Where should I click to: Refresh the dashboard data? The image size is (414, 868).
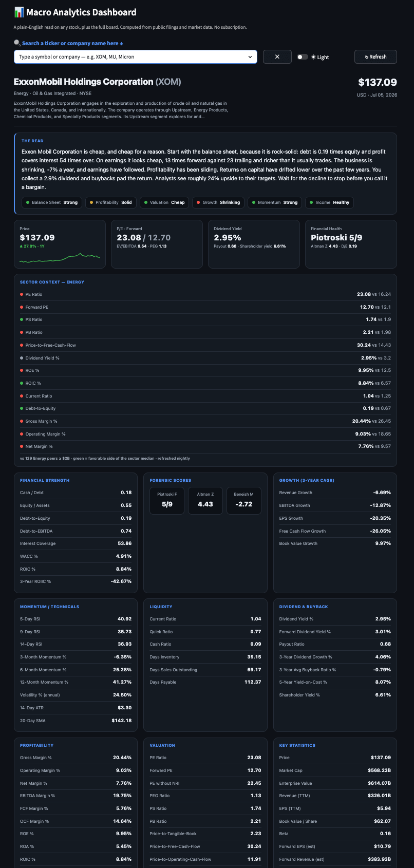(375, 57)
